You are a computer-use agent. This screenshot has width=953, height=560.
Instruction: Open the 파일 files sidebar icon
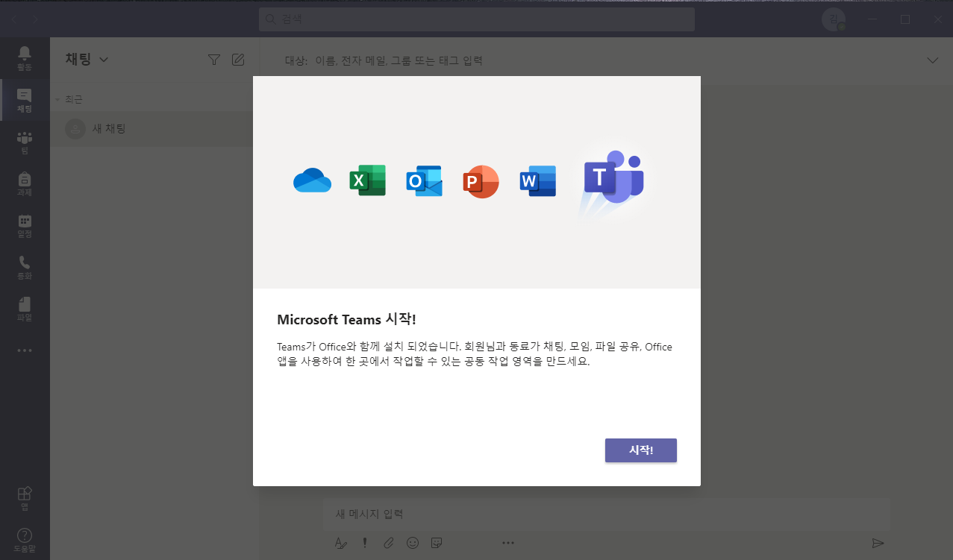[x=25, y=309]
